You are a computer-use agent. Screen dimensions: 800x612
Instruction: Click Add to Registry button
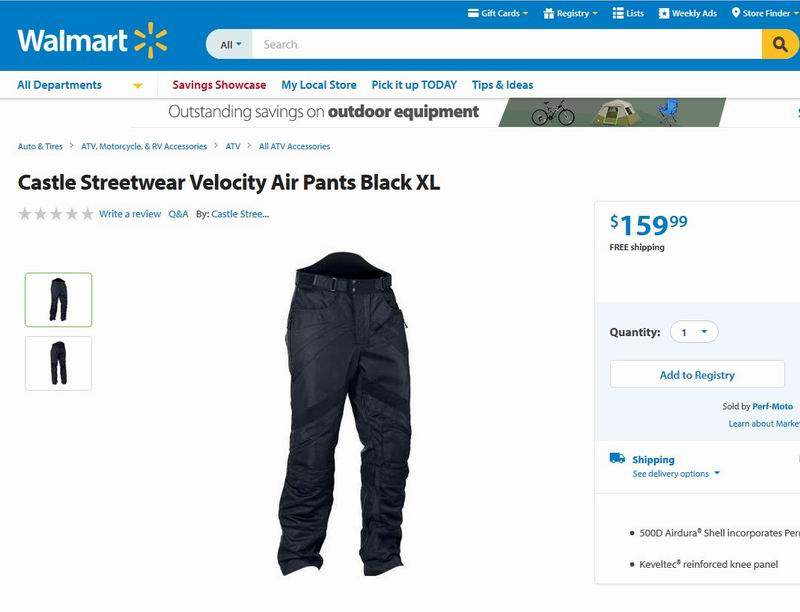click(x=697, y=374)
